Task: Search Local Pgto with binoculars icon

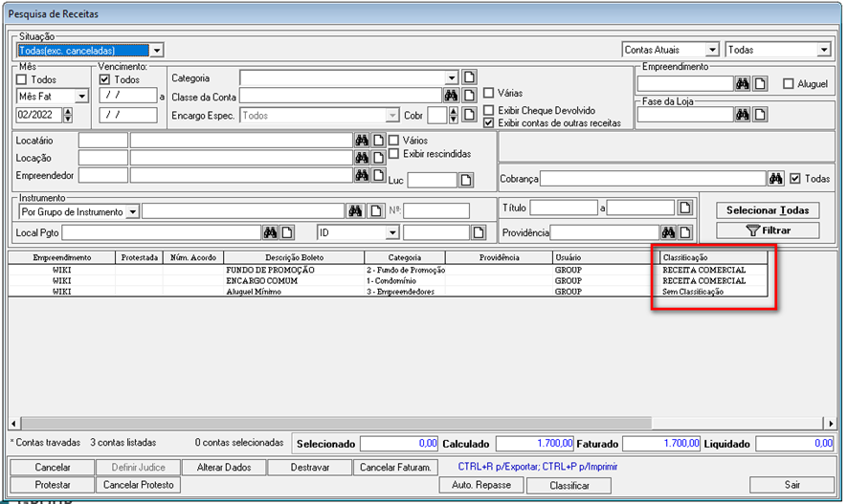Action: (x=270, y=232)
